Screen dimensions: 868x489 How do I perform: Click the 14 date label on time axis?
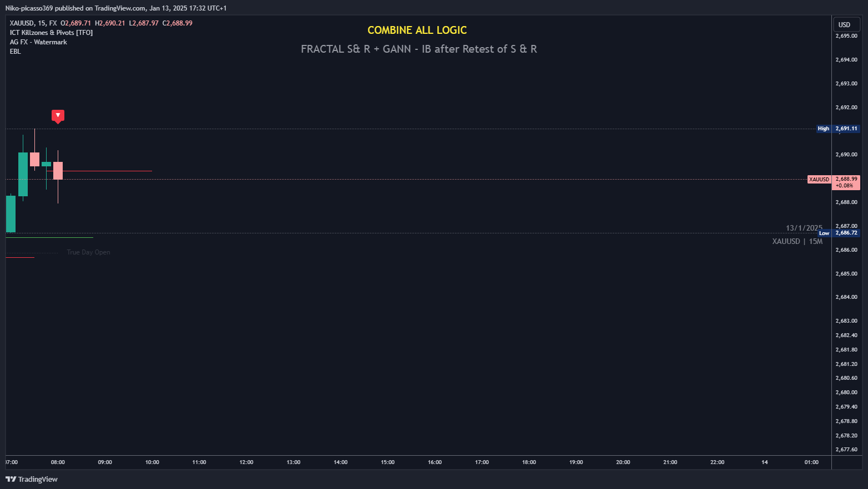(765, 462)
